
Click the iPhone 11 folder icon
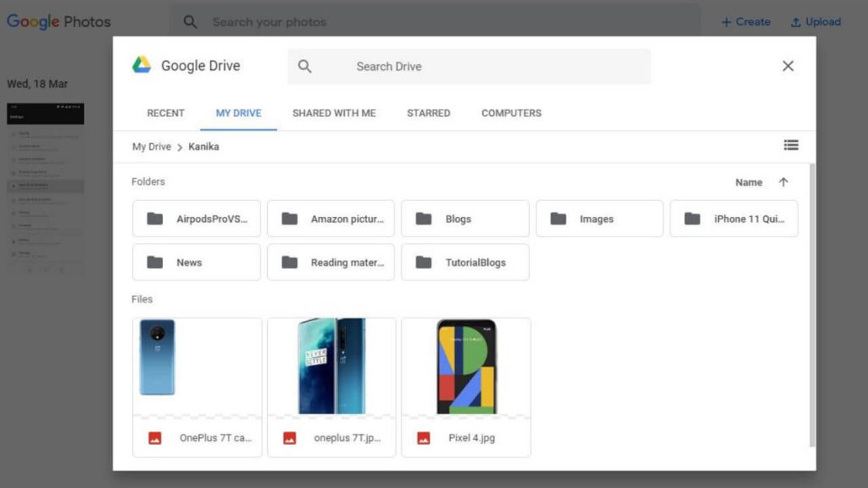(x=692, y=219)
